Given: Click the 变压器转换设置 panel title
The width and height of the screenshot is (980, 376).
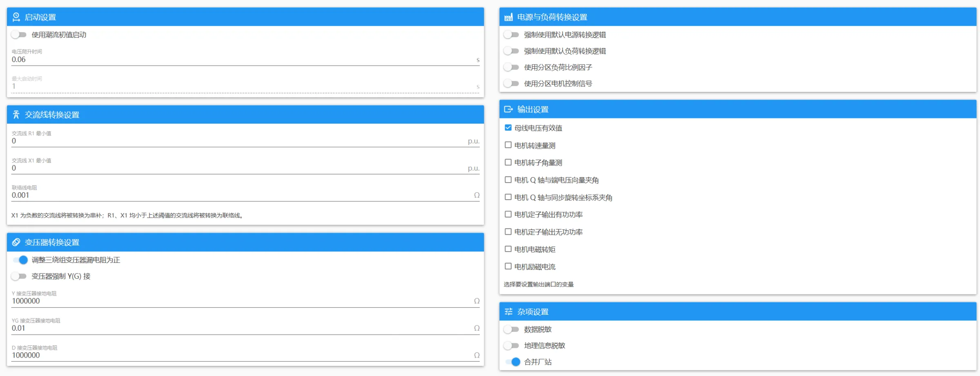Looking at the screenshot, I should pos(52,243).
